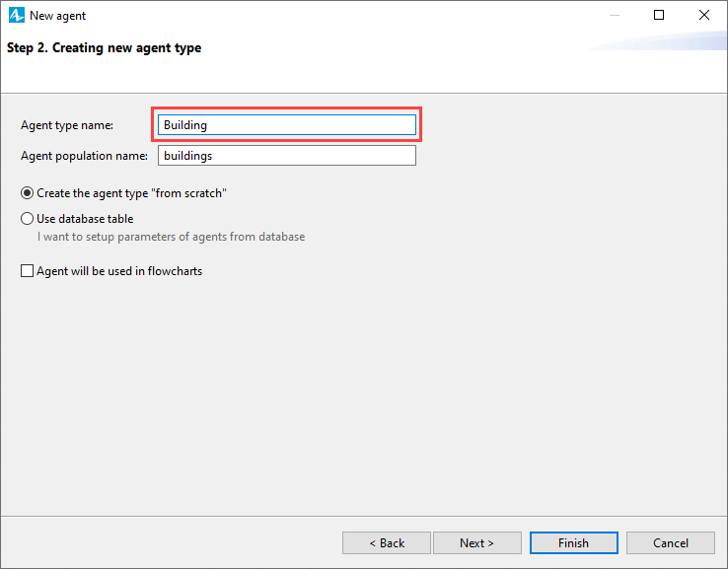Screen dimensions: 728x569
Task: Click the Agent population name field
Action: tap(286, 156)
